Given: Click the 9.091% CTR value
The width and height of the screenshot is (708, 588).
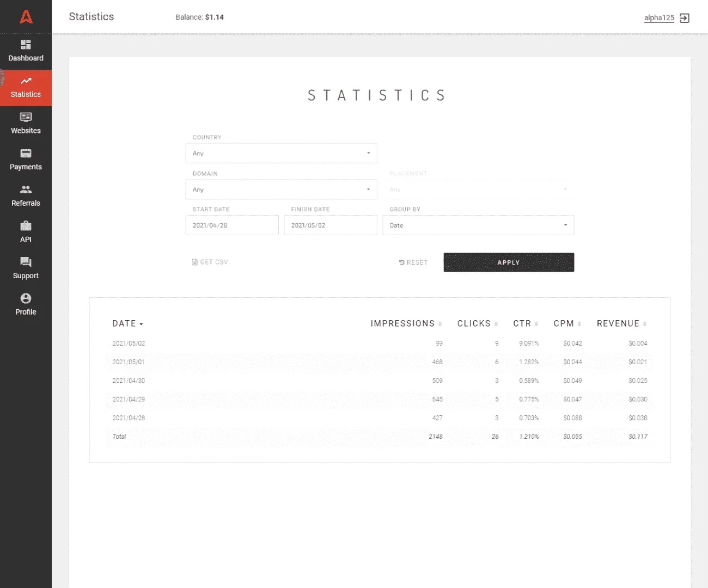Looking at the screenshot, I should pyautogui.click(x=529, y=344).
